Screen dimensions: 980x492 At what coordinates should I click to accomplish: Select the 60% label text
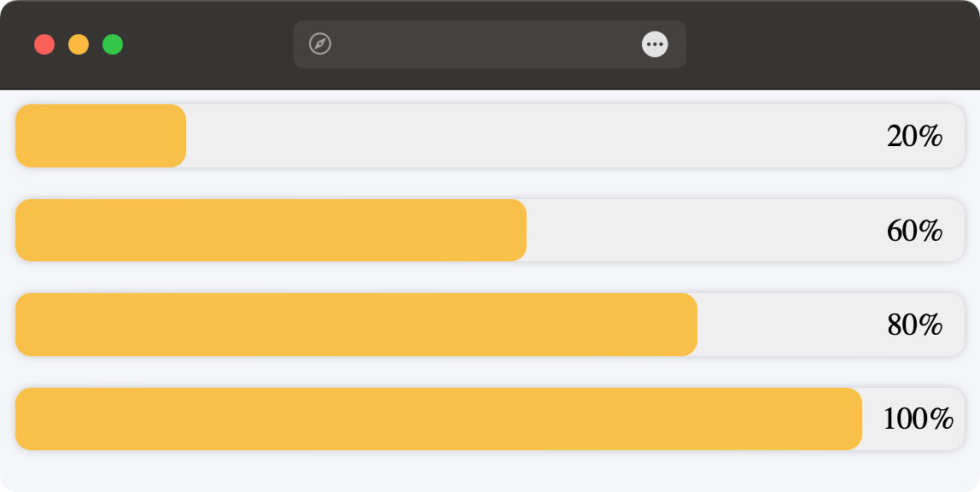914,231
